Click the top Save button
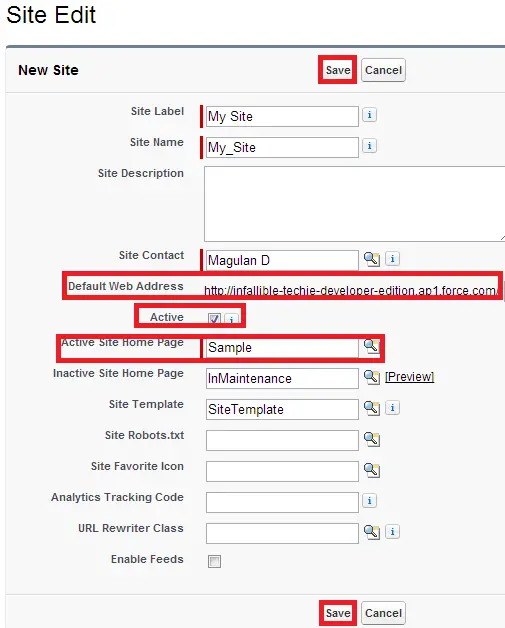Image resolution: width=505 pixels, height=628 pixels. [338, 70]
